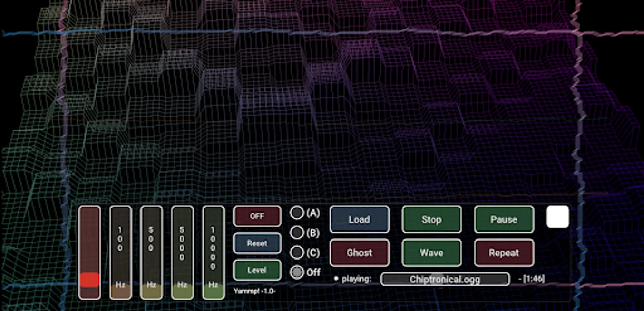This screenshot has width=644, height=311.
Task: Adjust the 100 Hz equalizer band
Action: coord(120,253)
